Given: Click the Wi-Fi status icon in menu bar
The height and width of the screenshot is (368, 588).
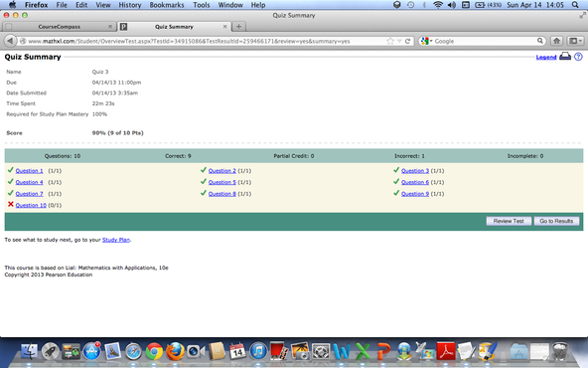Looking at the screenshot, I should pyautogui.click(x=438, y=5).
